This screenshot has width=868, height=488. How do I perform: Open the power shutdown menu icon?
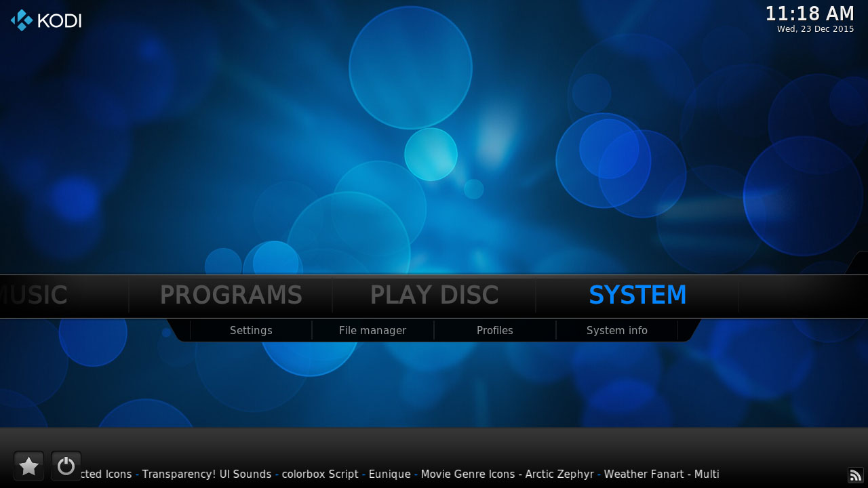click(66, 466)
